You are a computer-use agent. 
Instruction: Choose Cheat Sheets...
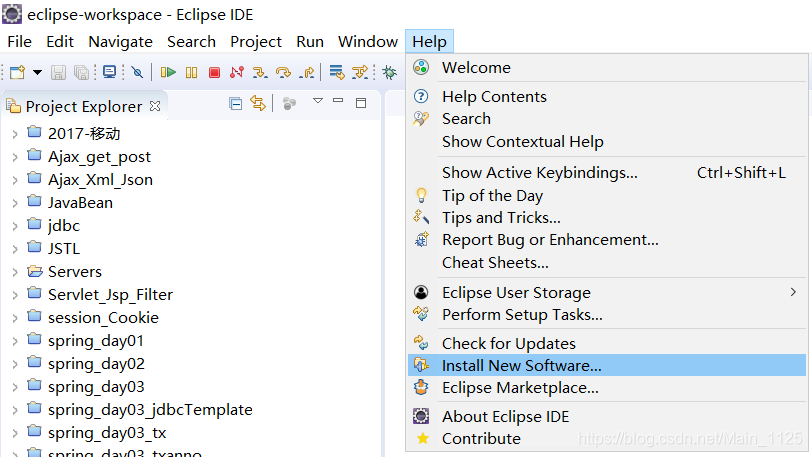pos(607,263)
